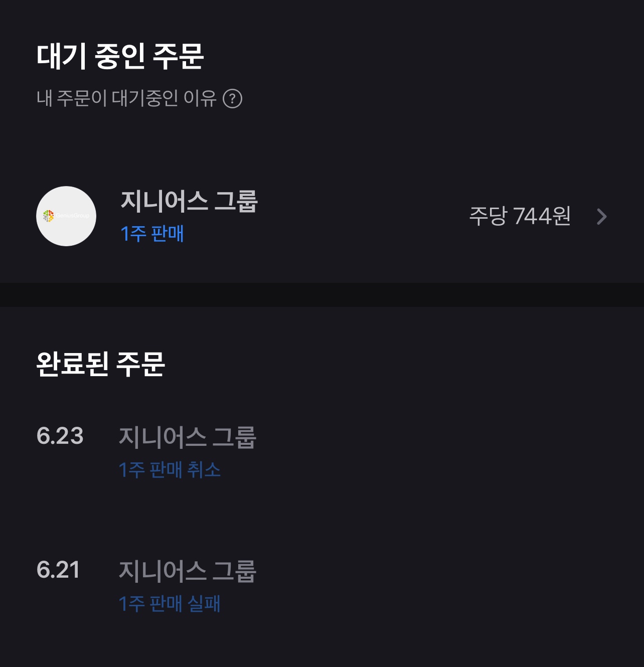Select the 6.21 date label
644x667 pixels.
coord(58,570)
